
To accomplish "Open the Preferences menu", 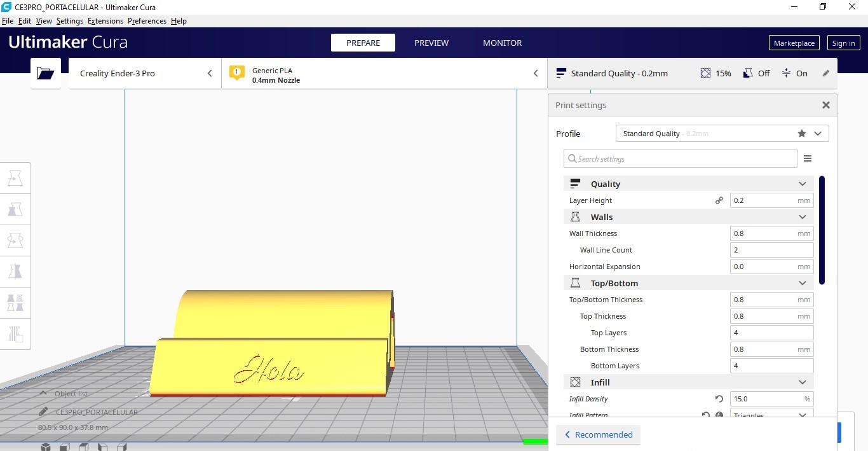I will coord(147,21).
